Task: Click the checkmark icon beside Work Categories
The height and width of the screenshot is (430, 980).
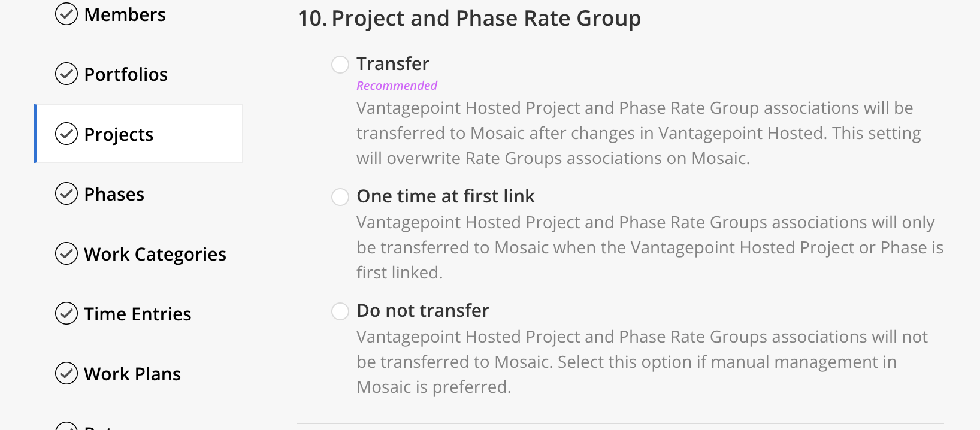Action: 66,253
